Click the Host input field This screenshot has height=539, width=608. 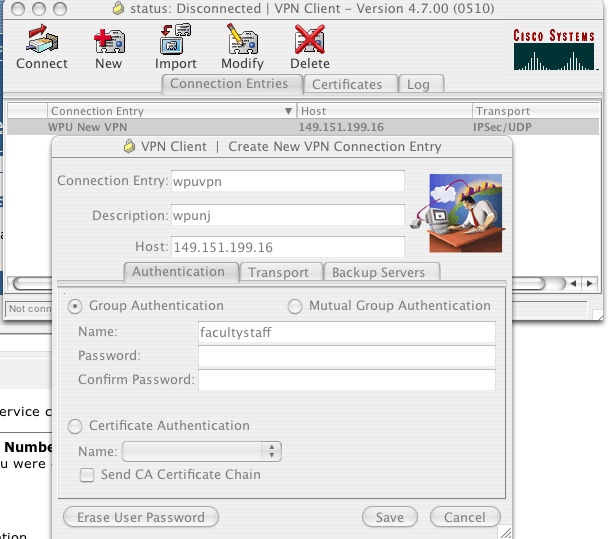[x=288, y=247]
